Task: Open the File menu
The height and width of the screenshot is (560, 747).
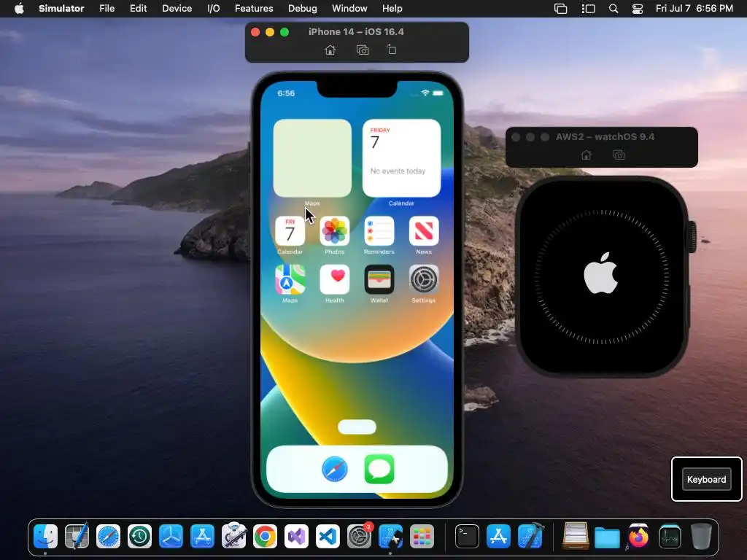Action: tap(107, 9)
